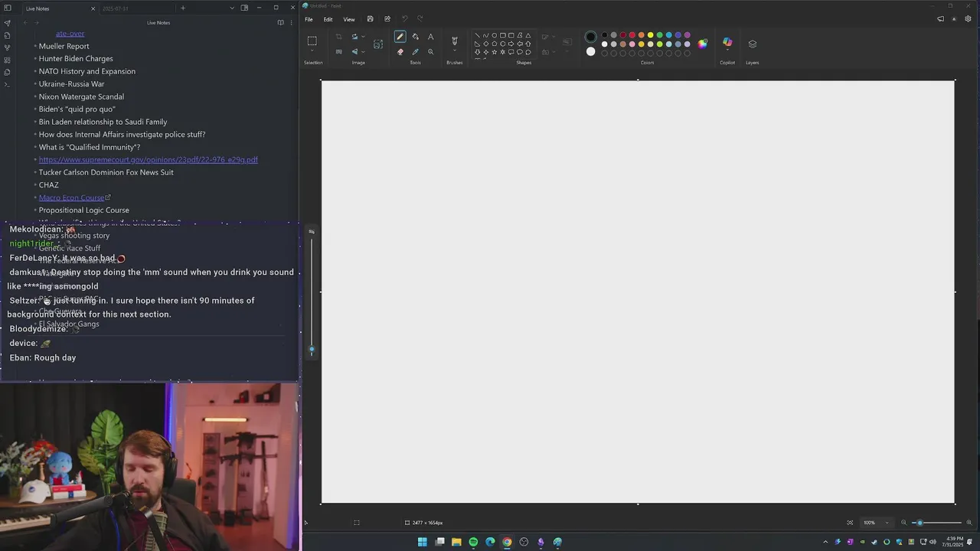Open the File menu in Paint
Screen dimensions: 980x551
click(309, 19)
